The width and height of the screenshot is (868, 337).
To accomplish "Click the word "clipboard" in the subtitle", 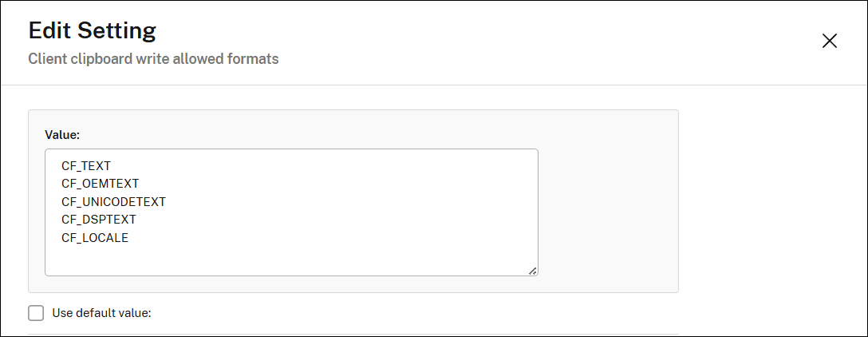I will (108, 59).
